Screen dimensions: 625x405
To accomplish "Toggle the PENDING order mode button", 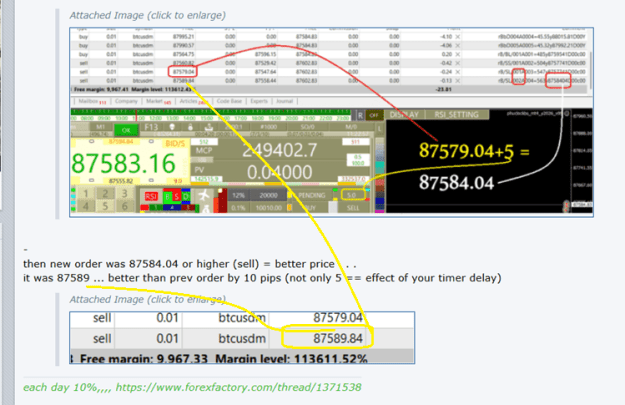I will pos(312,195).
